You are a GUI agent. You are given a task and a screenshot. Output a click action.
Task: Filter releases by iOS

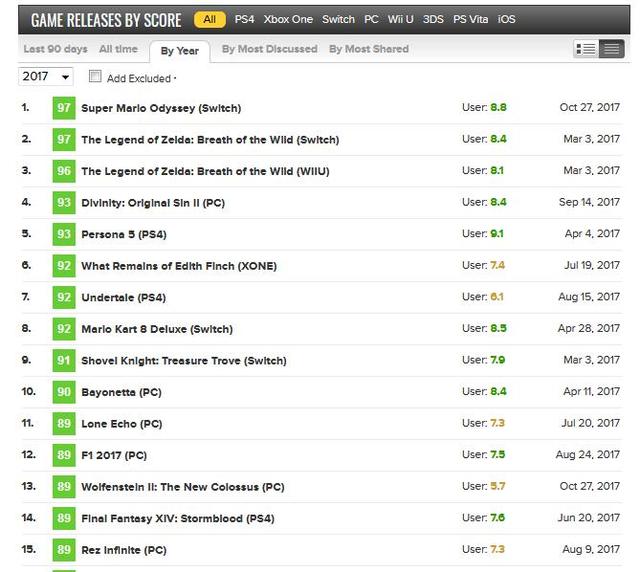point(506,19)
